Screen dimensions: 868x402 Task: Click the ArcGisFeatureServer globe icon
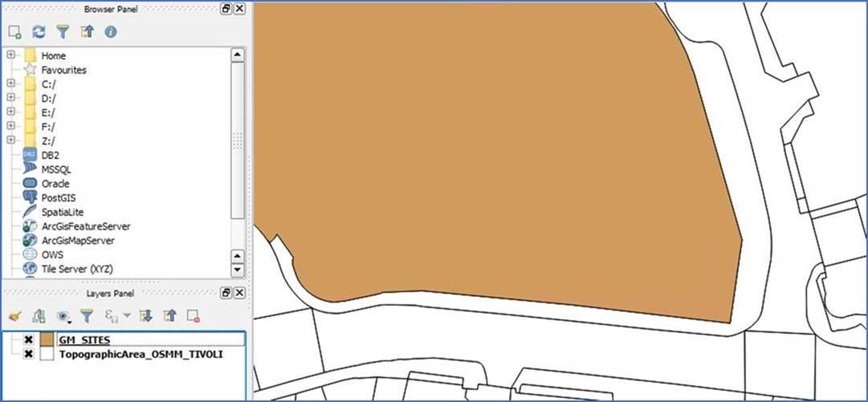pyautogui.click(x=30, y=225)
